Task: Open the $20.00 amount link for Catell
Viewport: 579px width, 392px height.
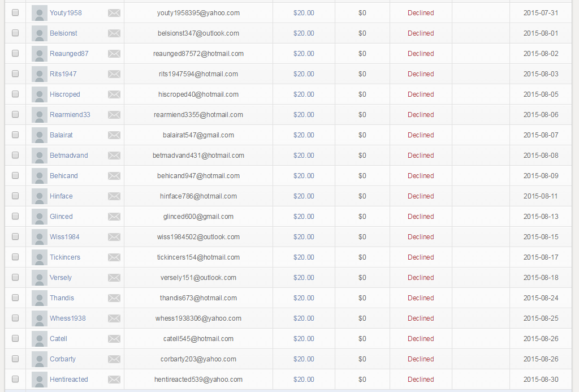Action: click(x=304, y=339)
